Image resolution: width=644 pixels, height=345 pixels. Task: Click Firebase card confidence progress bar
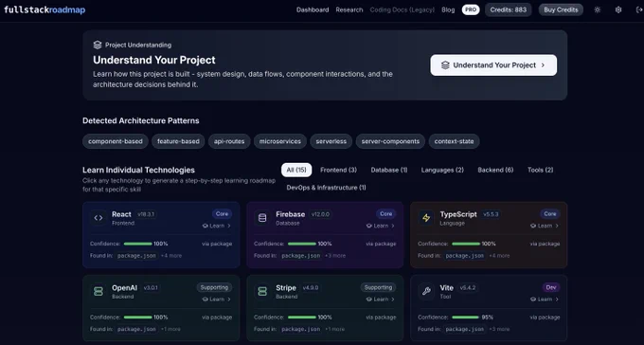click(x=302, y=244)
